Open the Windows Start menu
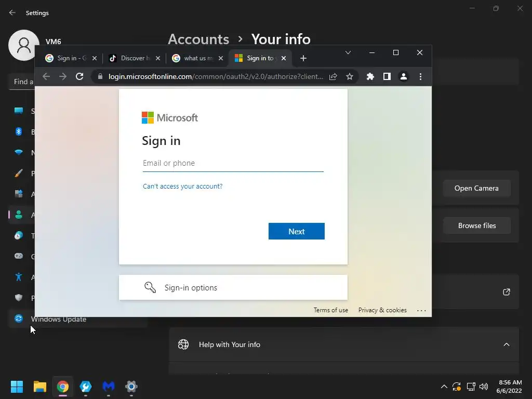Screen dimensions: 532x399 pyautogui.click(x=17, y=387)
